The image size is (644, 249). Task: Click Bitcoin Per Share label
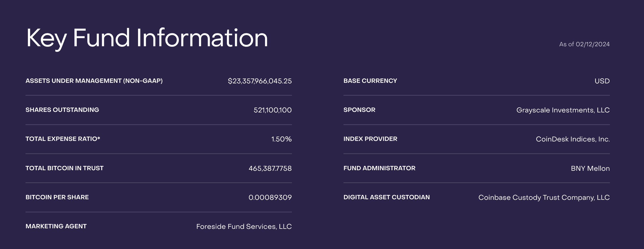tap(57, 197)
